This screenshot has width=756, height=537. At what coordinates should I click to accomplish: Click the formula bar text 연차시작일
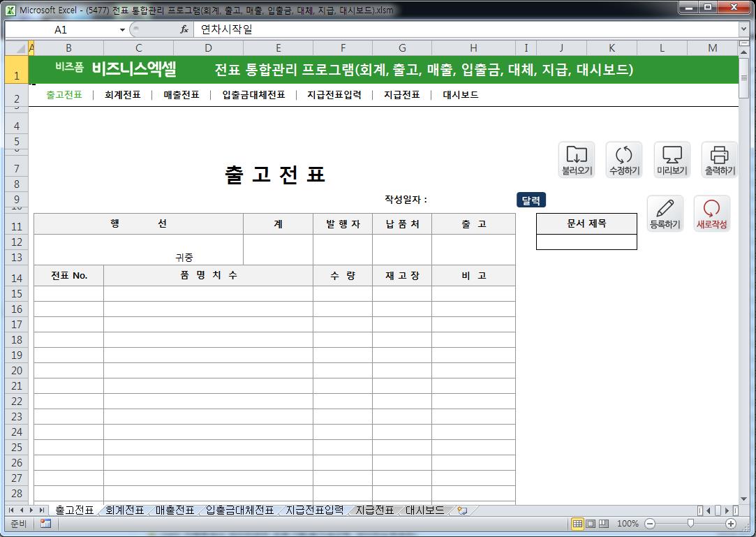227,29
